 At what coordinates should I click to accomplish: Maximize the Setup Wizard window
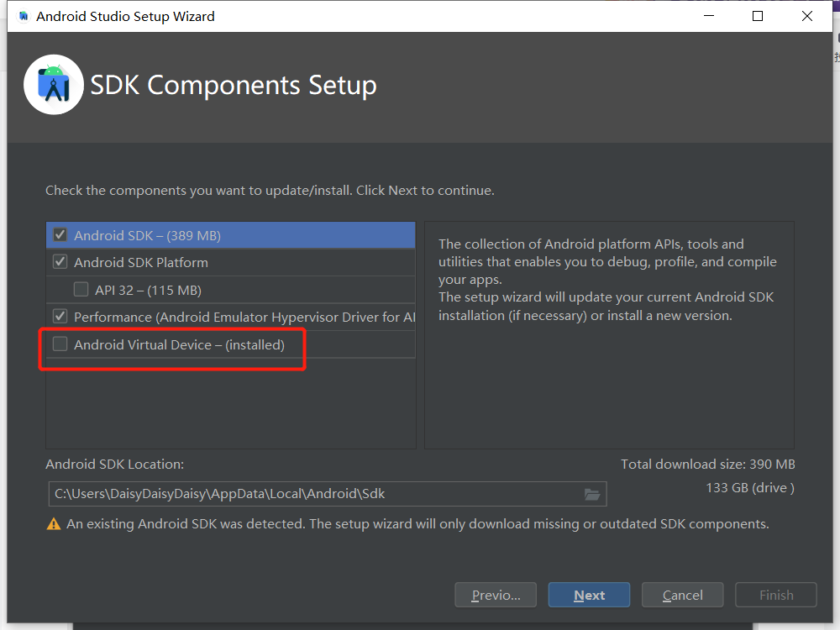pos(758,16)
